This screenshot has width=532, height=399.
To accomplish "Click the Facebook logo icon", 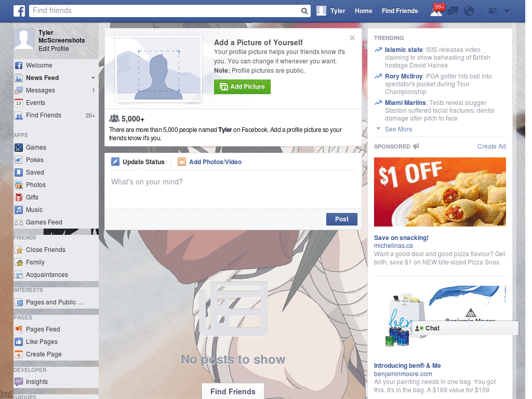I will click(x=19, y=11).
